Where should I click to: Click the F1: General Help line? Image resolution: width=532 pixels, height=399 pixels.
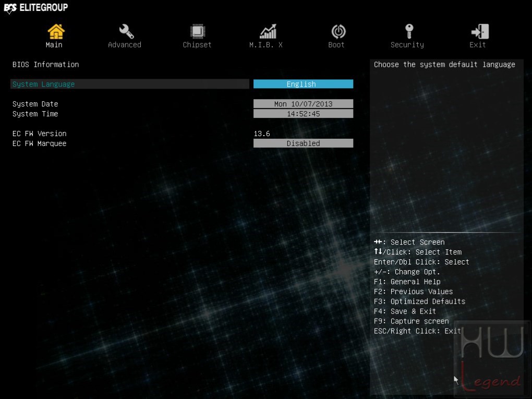pos(407,282)
